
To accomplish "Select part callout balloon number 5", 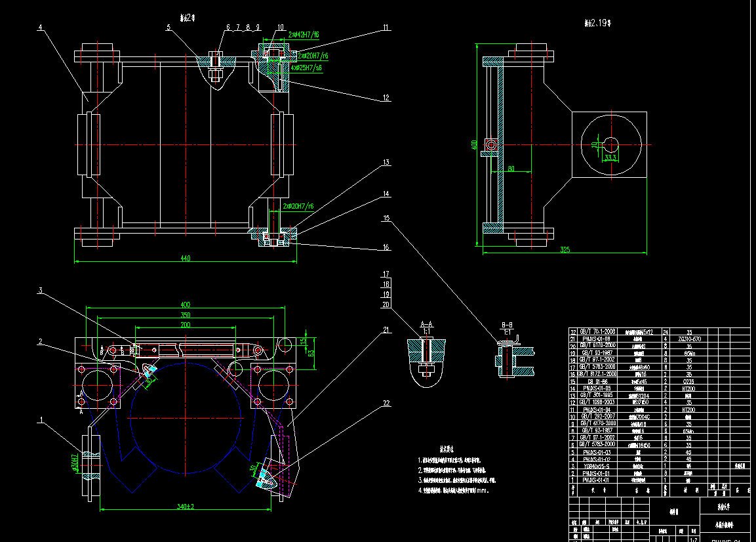I will tap(169, 28).
